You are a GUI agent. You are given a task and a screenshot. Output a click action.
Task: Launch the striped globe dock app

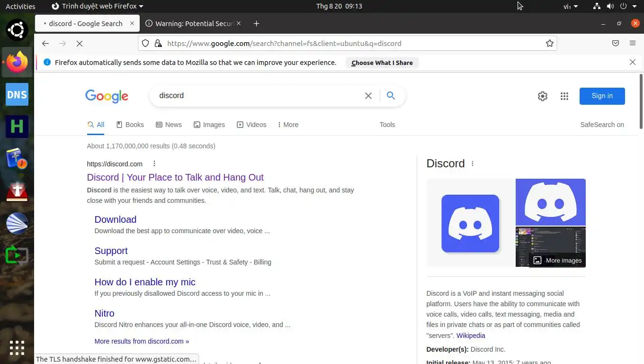click(x=17, y=223)
